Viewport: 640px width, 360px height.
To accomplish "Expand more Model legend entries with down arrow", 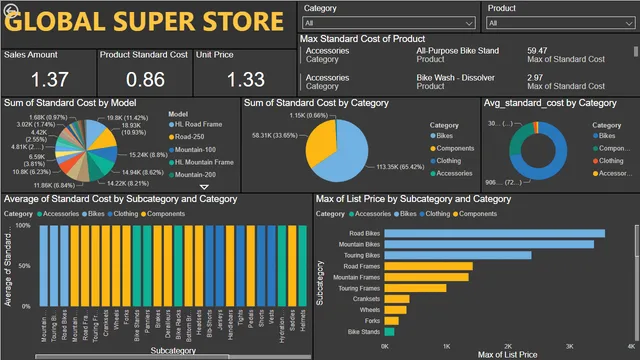I will (204, 187).
